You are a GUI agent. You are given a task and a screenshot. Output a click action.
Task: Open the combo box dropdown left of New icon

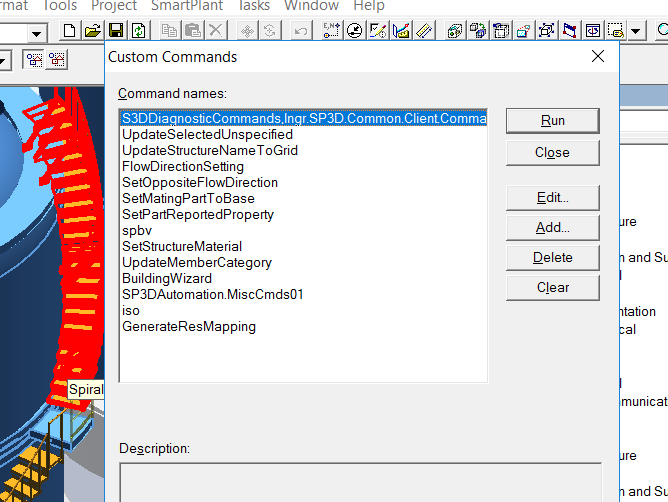tap(37, 33)
